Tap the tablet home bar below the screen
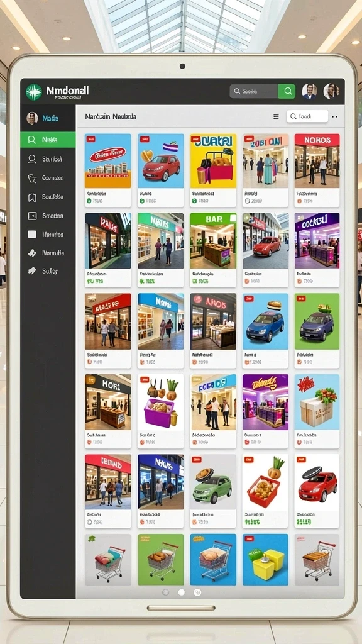362x644 pixels. coord(181,608)
